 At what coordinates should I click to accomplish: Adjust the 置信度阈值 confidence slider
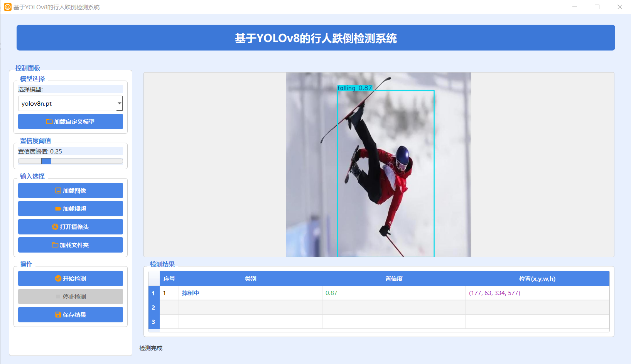click(46, 161)
